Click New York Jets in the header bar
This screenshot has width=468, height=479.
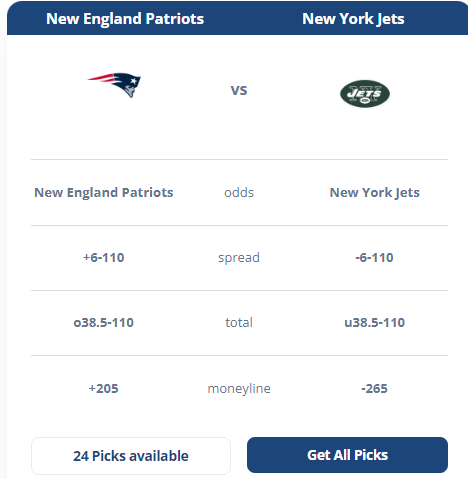click(353, 19)
